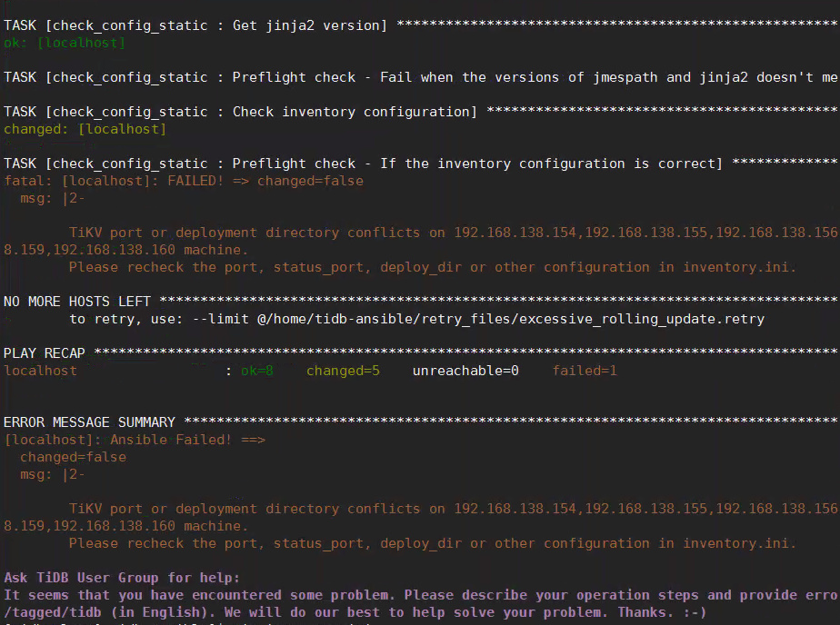The width and height of the screenshot is (840, 625).
Task: Click the "Check inventory configuration" task line
Action: tap(420, 112)
